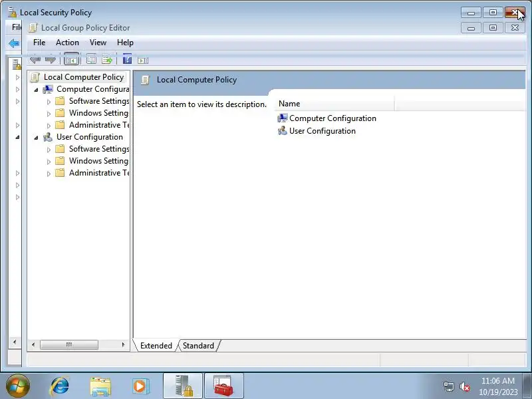Select Computer Configuration text in the right pane list
Viewport: 532px width, 399px height.
(x=332, y=118)
